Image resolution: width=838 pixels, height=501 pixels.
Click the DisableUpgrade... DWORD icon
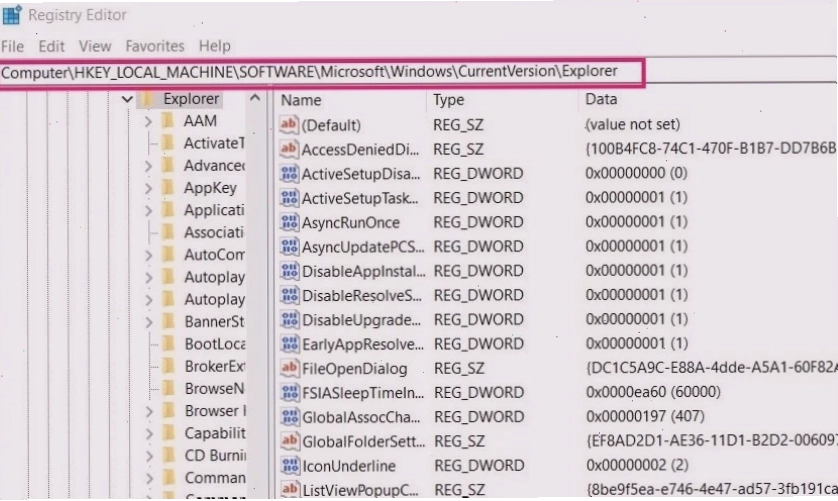289,320
